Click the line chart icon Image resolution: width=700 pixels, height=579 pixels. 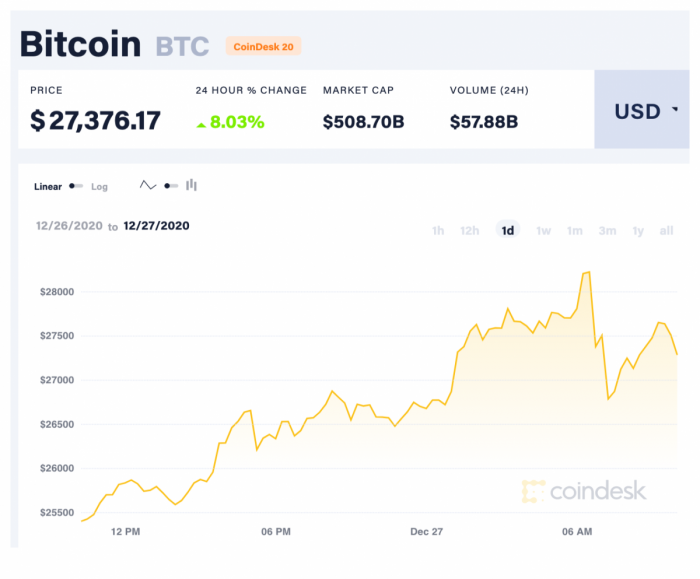pos(148,186)
